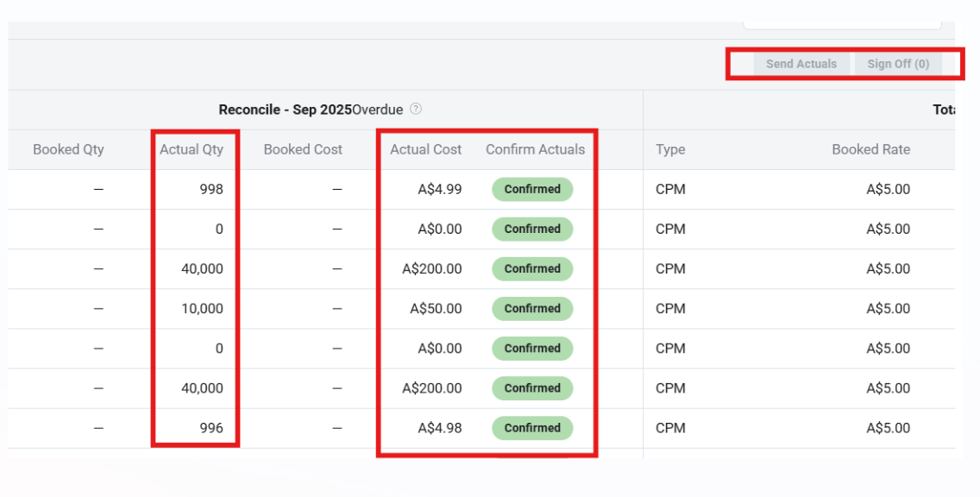Click the help icon next to Overdue
Image resolution: width=980 pixels, height=497 pixels.
tap(416, 110)
